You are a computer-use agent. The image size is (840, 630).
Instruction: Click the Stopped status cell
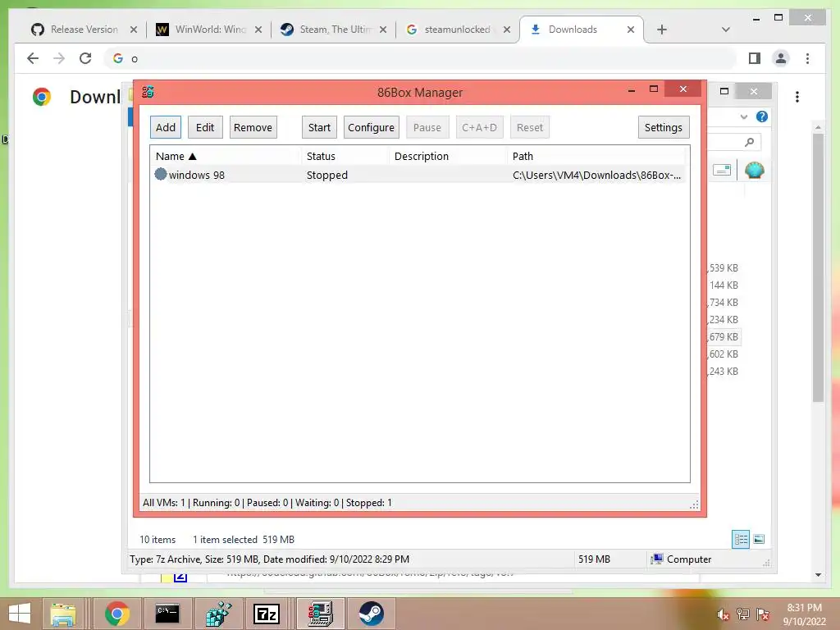pos(326,176)
